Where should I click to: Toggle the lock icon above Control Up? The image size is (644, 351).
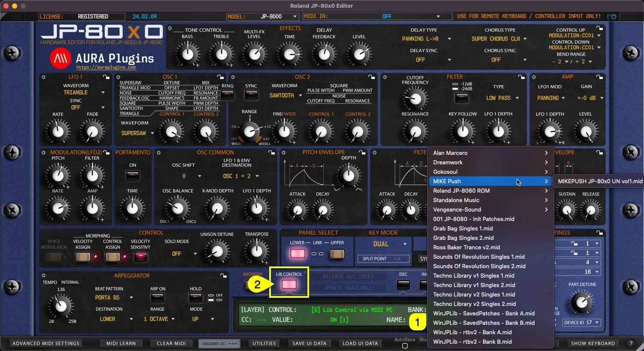(599, 28)
